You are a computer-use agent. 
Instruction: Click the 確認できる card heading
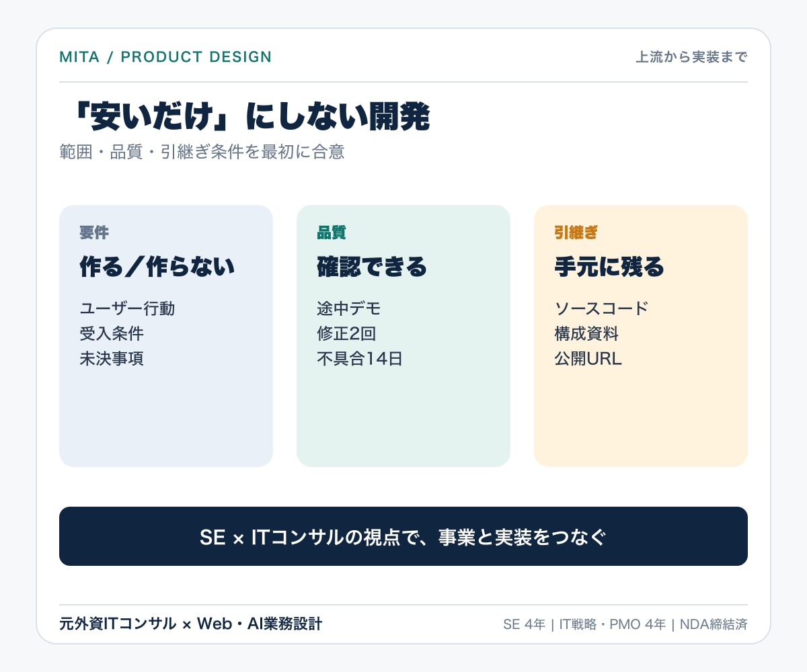point(372,267)
